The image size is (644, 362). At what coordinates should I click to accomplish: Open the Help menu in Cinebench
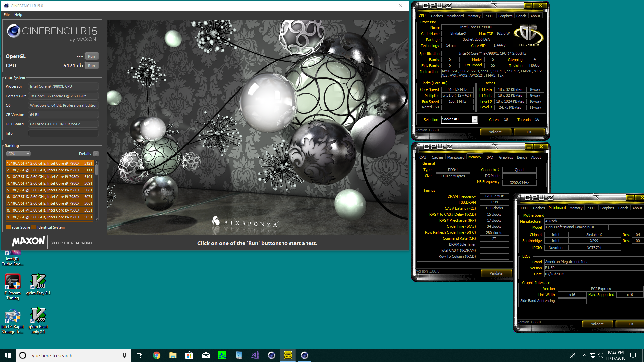click(18, 15)
